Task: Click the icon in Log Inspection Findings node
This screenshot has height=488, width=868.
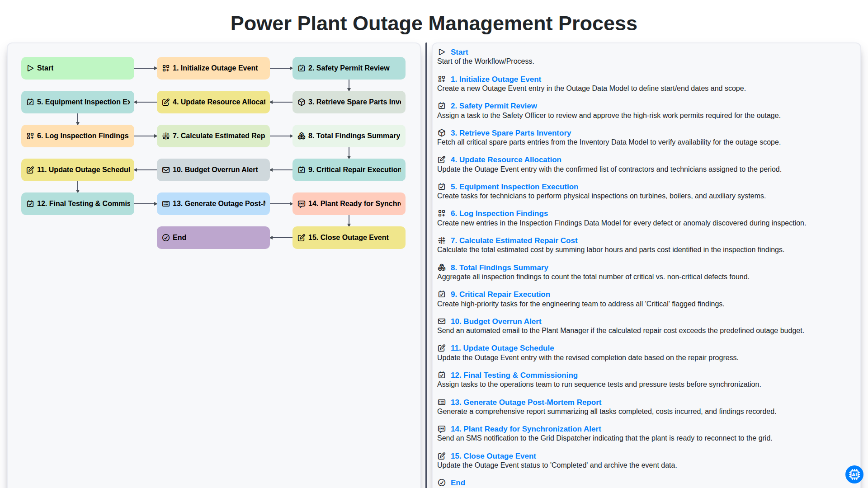Action: click(30, 136)
